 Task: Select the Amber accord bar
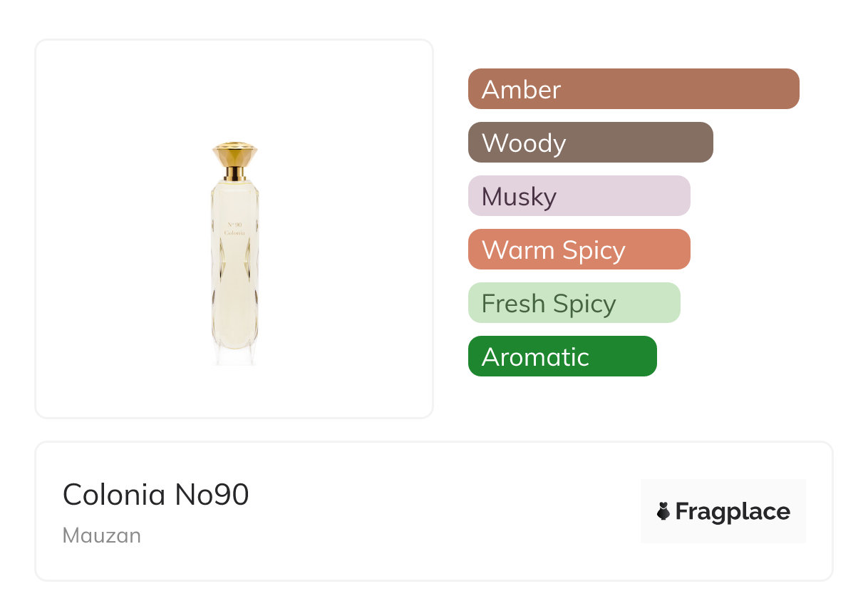pyautogui.click(x=633, y=89)
